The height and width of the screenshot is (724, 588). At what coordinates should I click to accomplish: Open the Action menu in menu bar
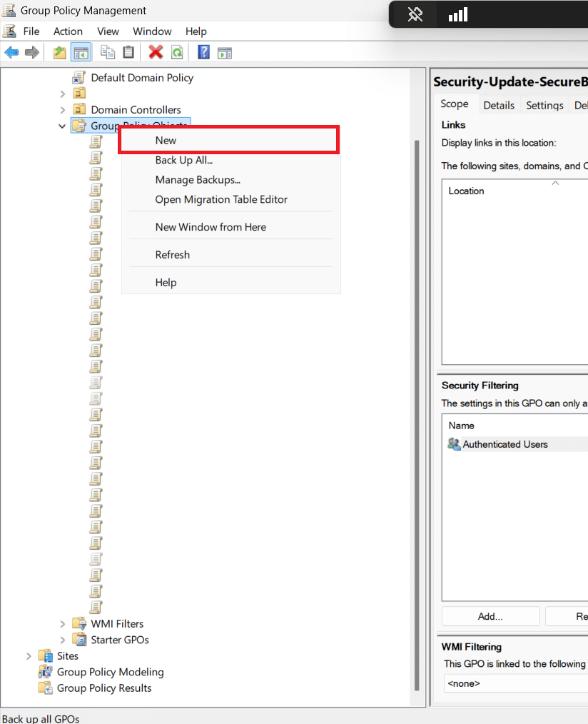[68, 31]
